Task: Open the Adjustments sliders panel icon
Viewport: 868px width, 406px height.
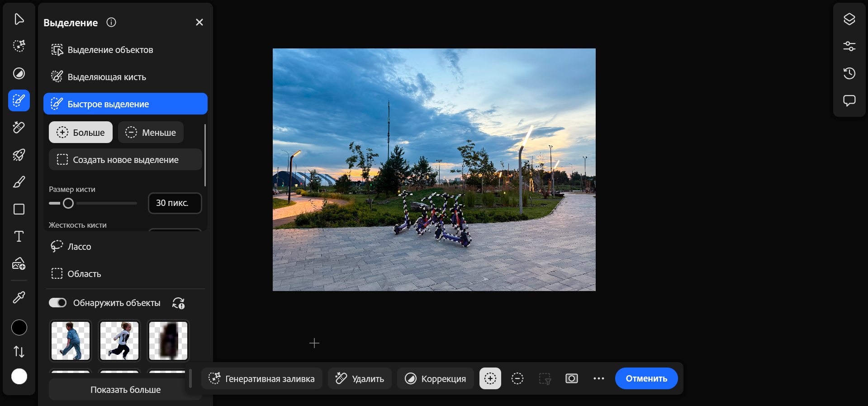Action: click(849, 46)
